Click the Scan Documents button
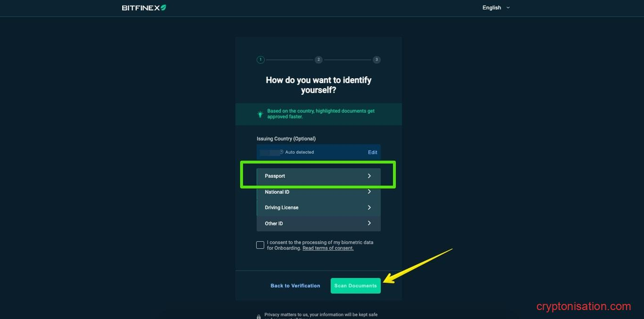 coord(356,286)
